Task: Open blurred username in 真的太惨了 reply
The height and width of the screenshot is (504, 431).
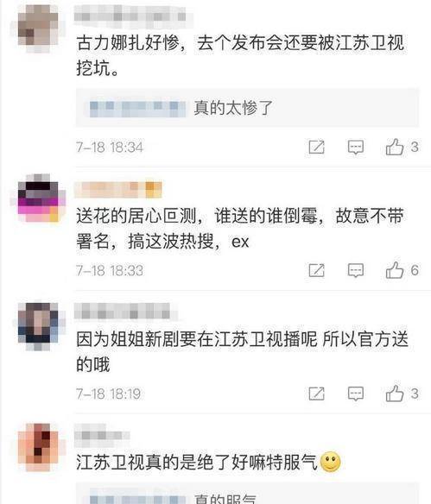Action: click(137, 109)
